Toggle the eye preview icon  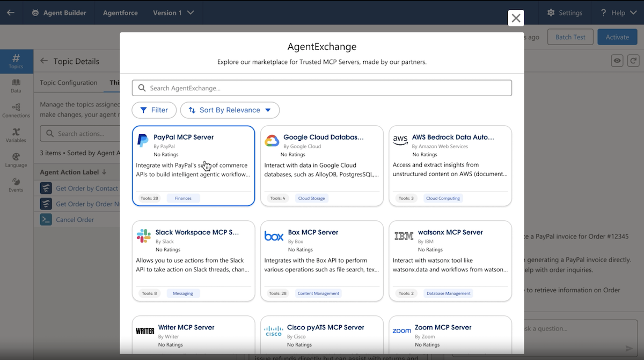pos(617,61)
